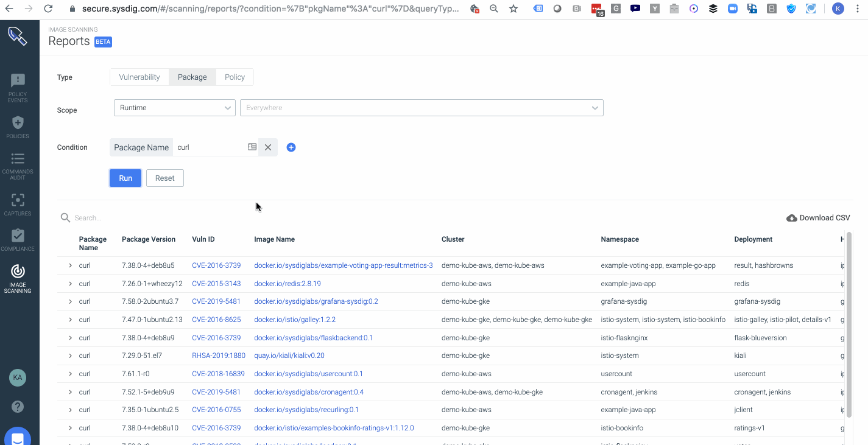
Task: Expand the recurling:0.1 row
Action: 70,410
